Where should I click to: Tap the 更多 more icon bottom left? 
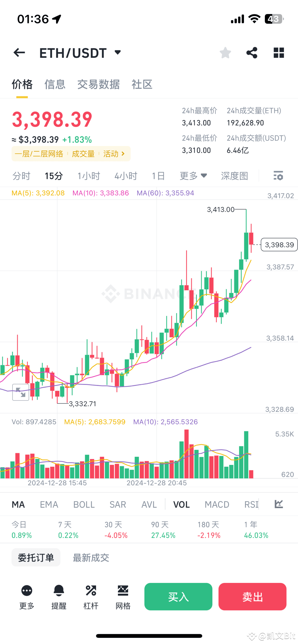26,596
